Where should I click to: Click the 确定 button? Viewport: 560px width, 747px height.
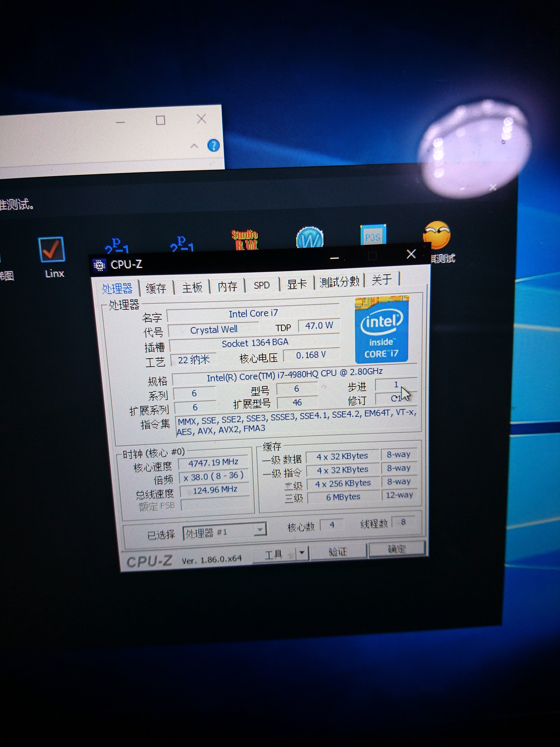click(x=397, y=549)
